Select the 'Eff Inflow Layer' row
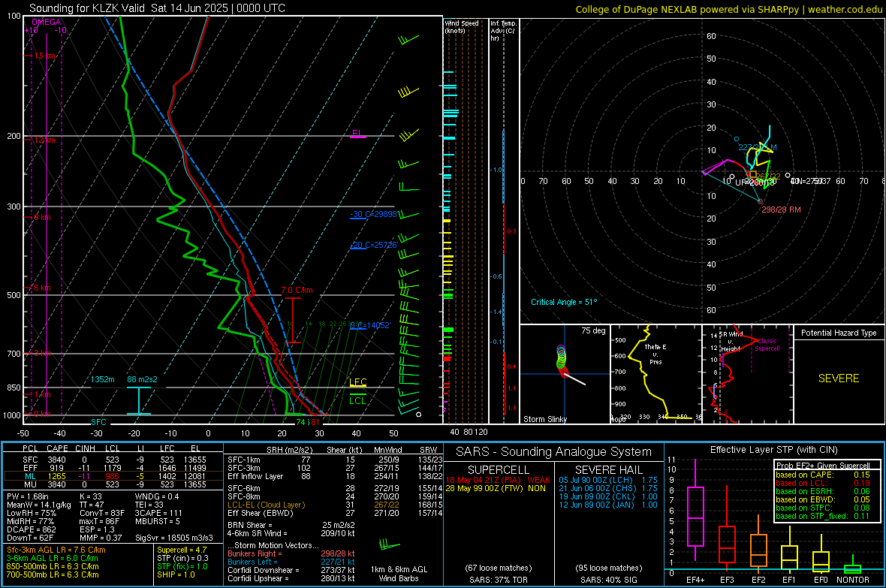This screenshot has height=588, width=886. pyautogui.click(x=335, y=476)
